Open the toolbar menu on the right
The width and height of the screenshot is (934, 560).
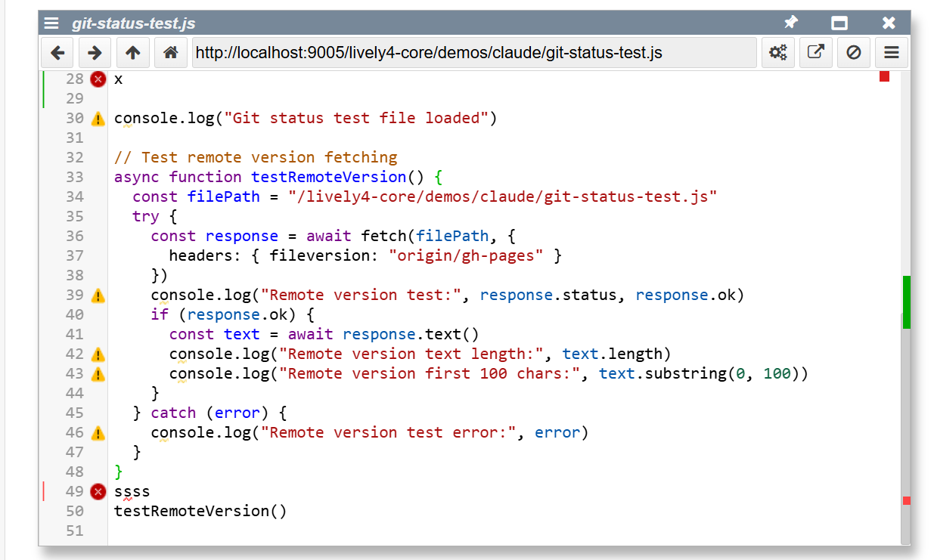pos(891,53)
